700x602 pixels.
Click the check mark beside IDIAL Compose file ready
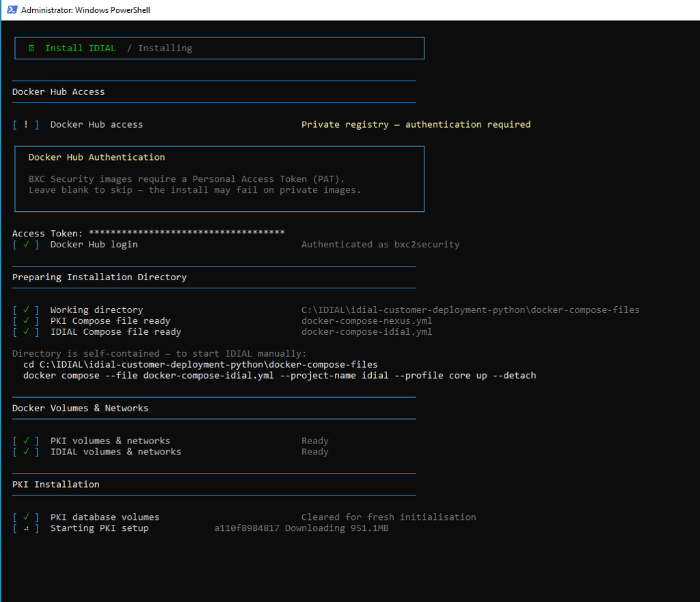[26, 331]
